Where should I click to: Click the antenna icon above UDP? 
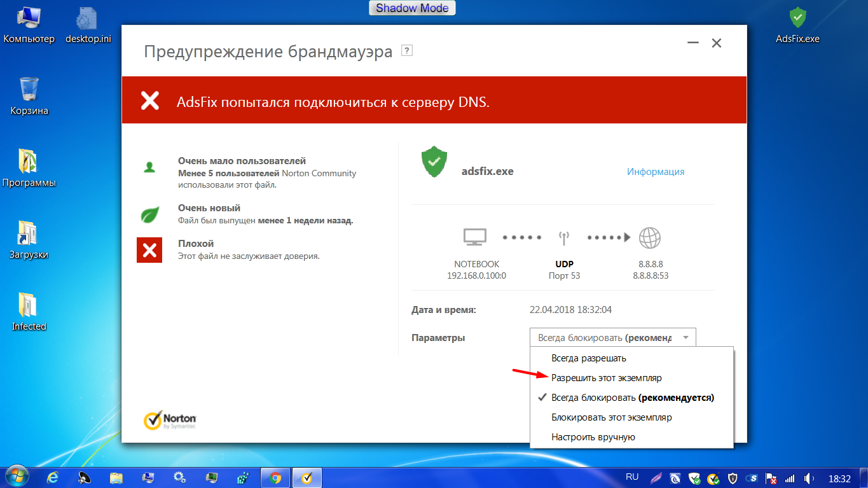click(563, 238)
